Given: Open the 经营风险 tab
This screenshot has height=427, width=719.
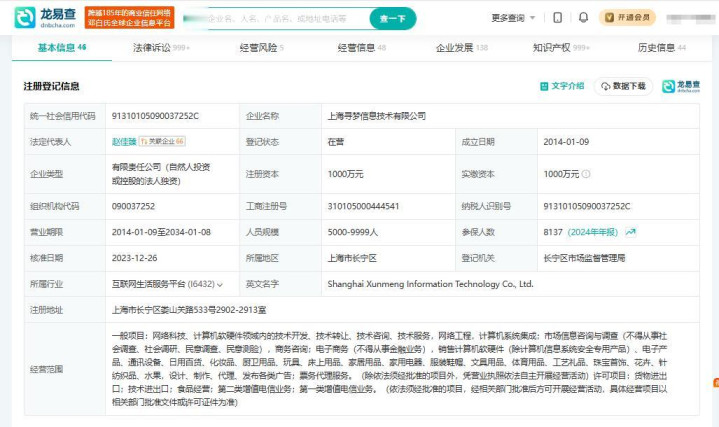Looking at the screenshot, I should tap(261, 47).
